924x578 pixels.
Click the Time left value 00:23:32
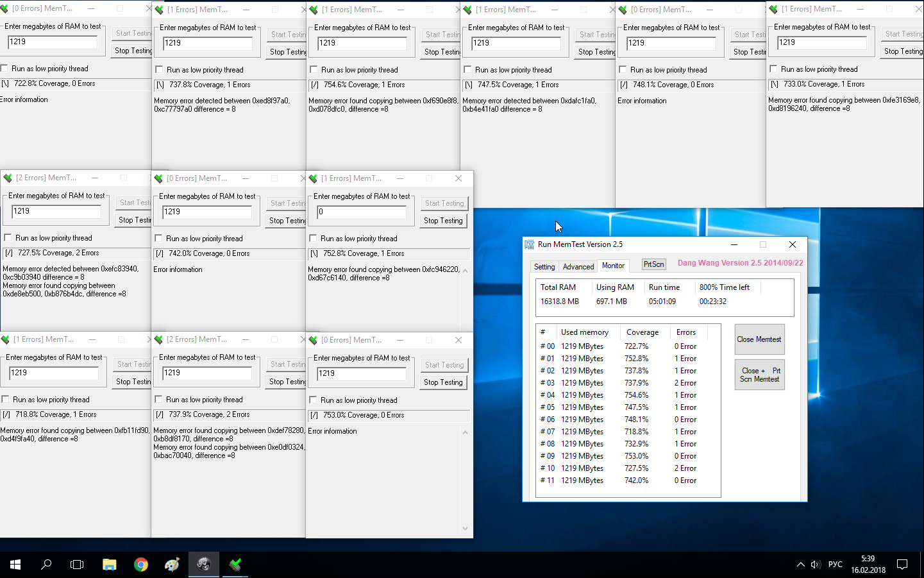(713, 302)
